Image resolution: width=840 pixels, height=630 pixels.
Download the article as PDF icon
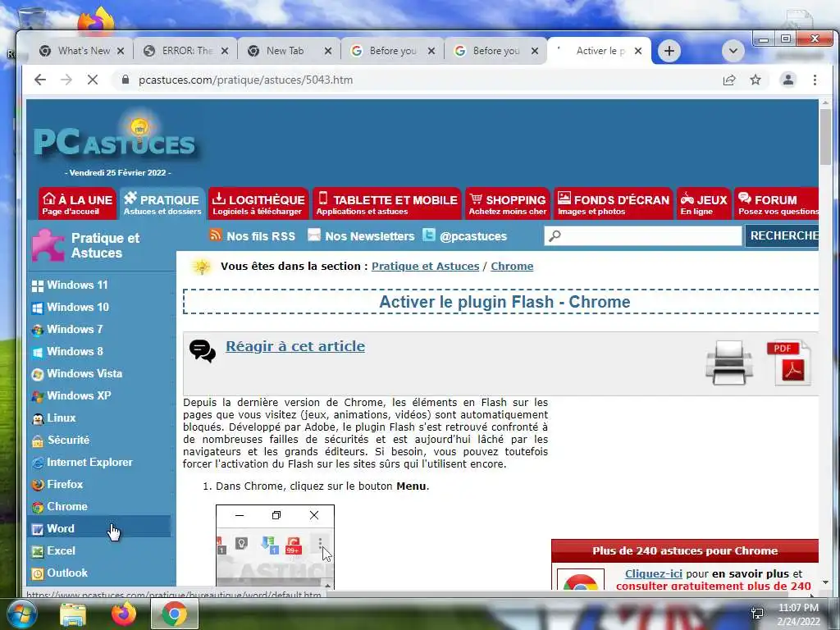(788, 363)
